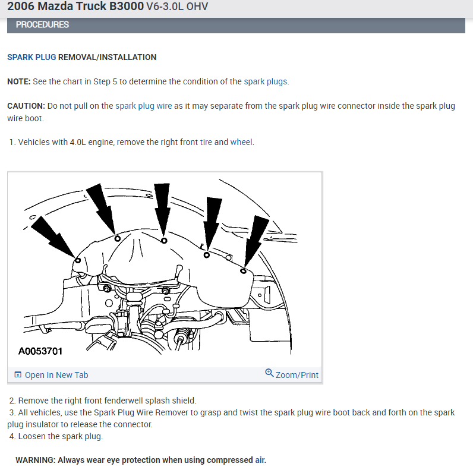Open the 'tire' link in step 1
This screenshot has width=473, height=476.
coord(206,142)
